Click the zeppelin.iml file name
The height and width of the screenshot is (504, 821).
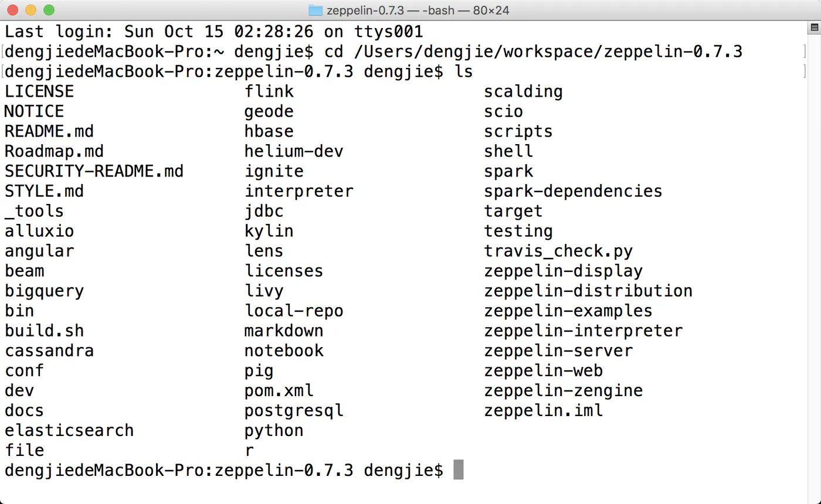[x=544, y=410]
